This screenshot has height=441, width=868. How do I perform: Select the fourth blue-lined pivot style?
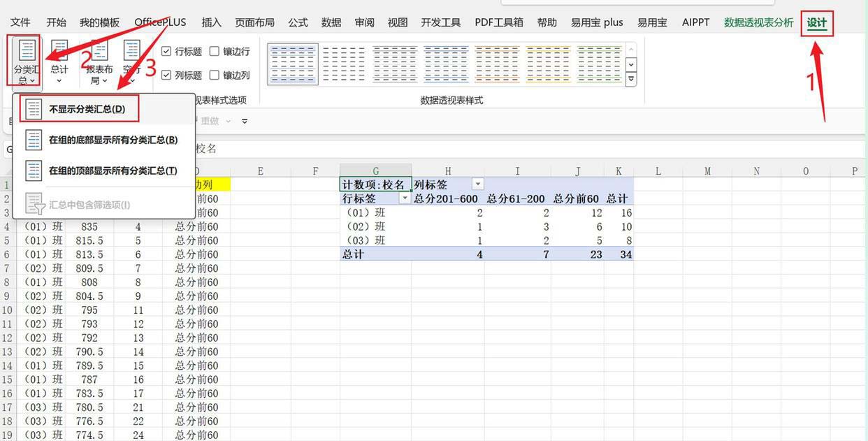447,64
